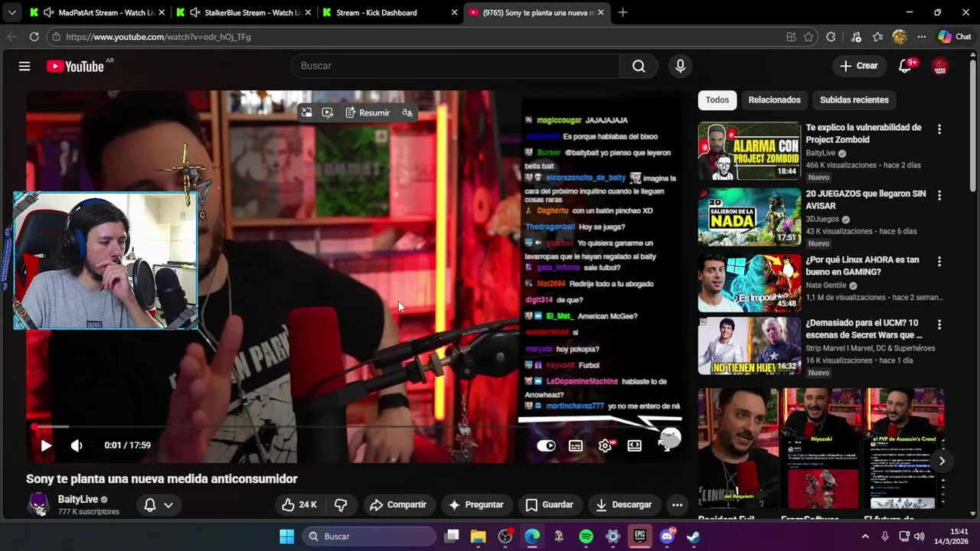The image size is (980, 551).
Task: Open video player settings gear
Action: click(606, 445)
